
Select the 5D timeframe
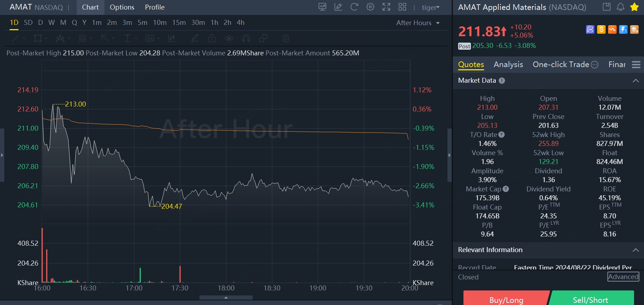(28, 23)
